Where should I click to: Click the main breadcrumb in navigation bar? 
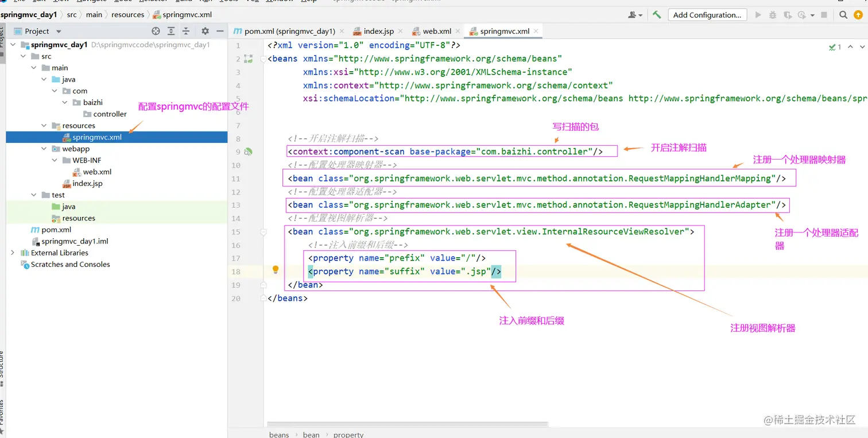pyautogui.click(x=94, y=15)
